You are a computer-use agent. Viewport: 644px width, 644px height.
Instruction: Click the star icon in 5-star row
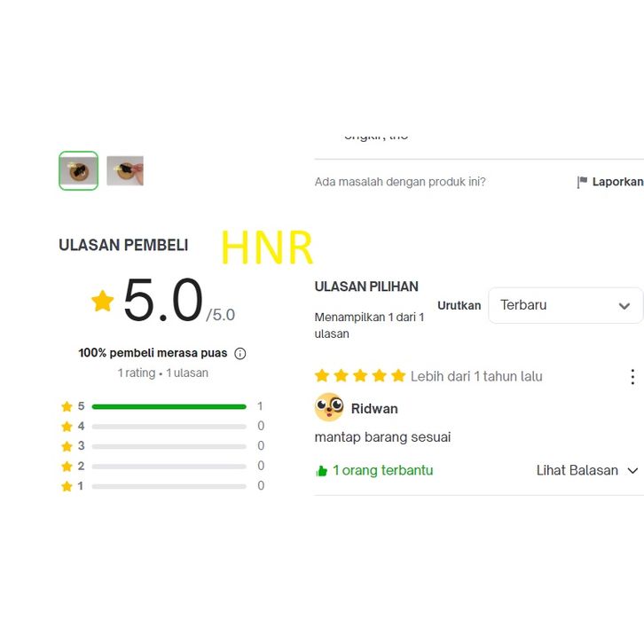click(67, 406)
